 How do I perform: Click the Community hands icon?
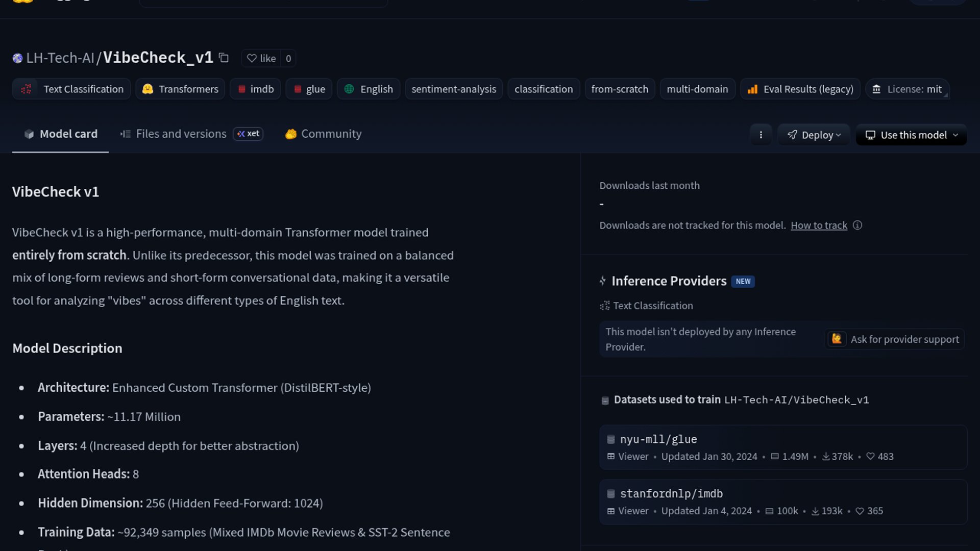pos(291,134)
